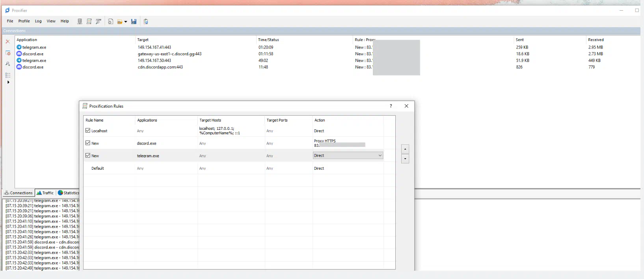
Task: Click the log entry timestamped 20:41:26
Action: click(x=42, y=237)
